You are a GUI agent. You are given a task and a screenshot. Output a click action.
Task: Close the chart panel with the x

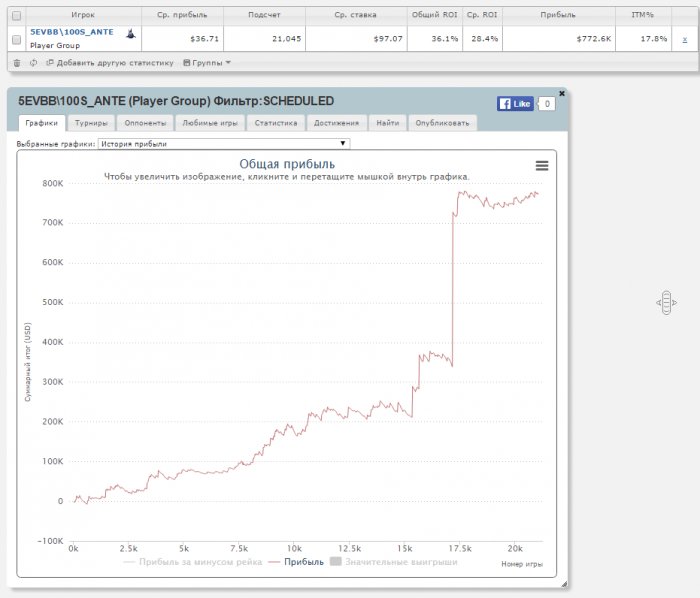point(562,93)
